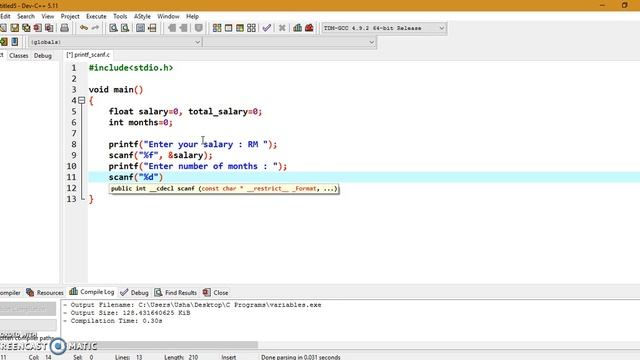Click the 'float salary=0, total_salary=0;' line

tap(185, 111)
